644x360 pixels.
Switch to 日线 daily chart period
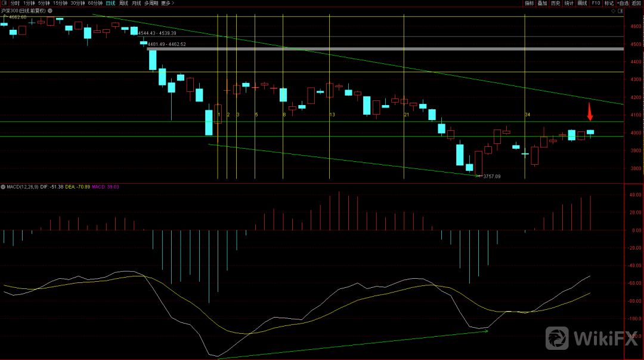pos(110,3)
